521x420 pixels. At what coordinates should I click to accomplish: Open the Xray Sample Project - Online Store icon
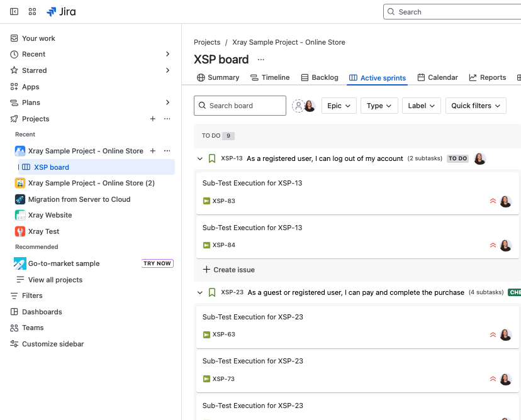[20, 151]
